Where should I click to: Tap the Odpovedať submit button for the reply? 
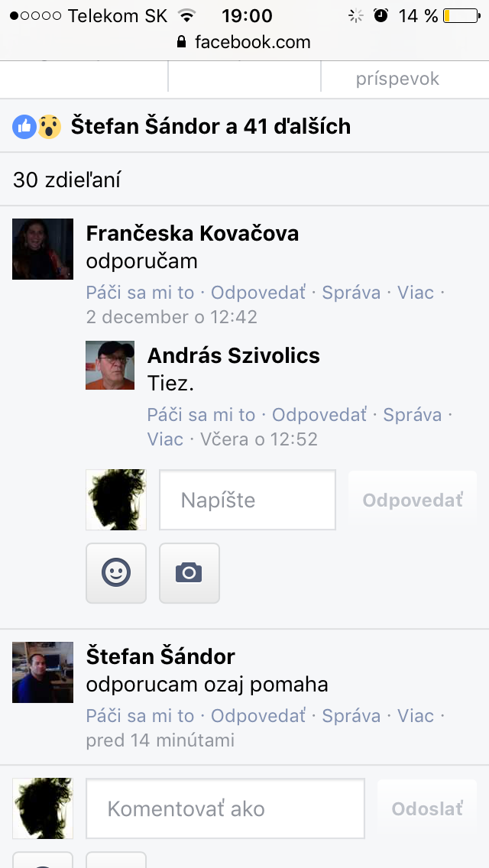pyautogui.click(x=413, y=500)
